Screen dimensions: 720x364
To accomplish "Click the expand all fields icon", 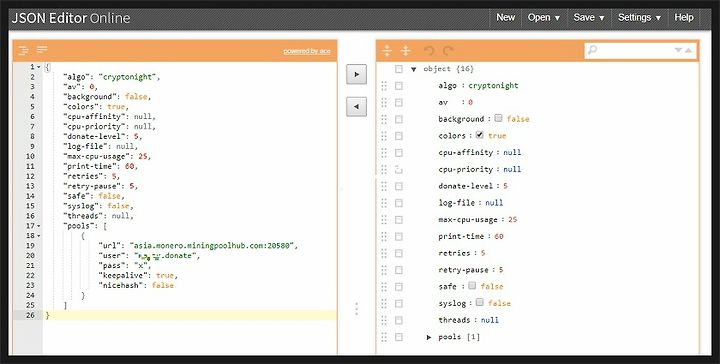I will tap(387, 50).
